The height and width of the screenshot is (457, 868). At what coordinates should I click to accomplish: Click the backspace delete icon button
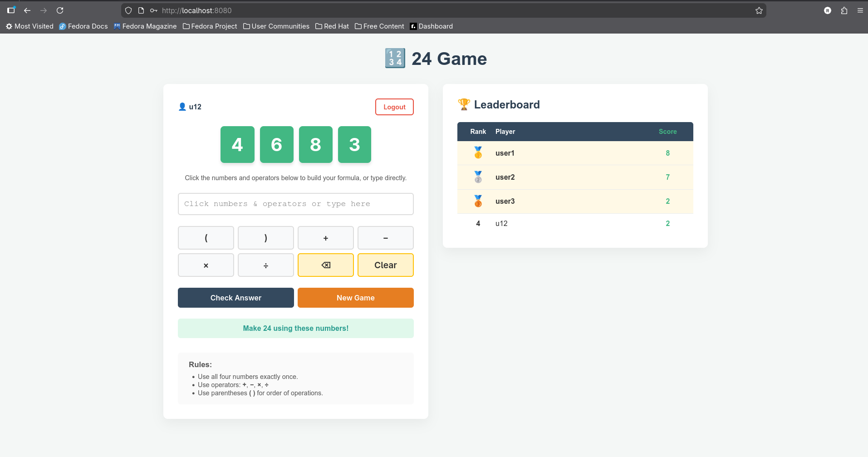tap(325, 265)
